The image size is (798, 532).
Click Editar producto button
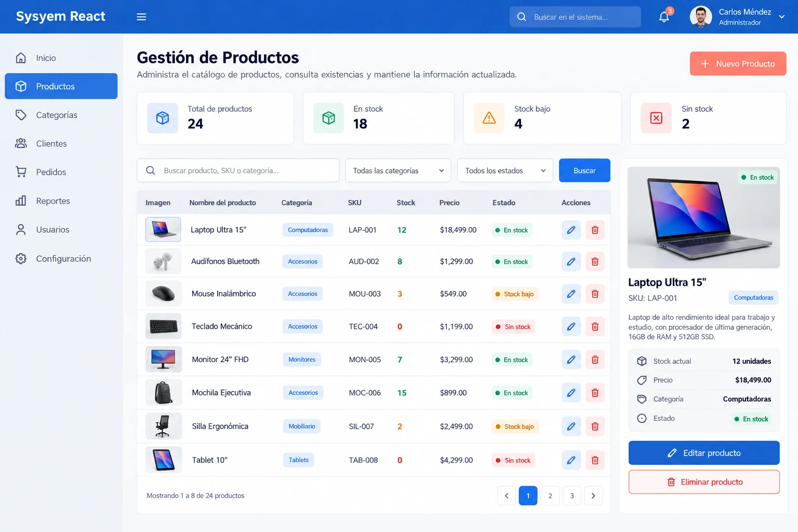pos(704,453)
